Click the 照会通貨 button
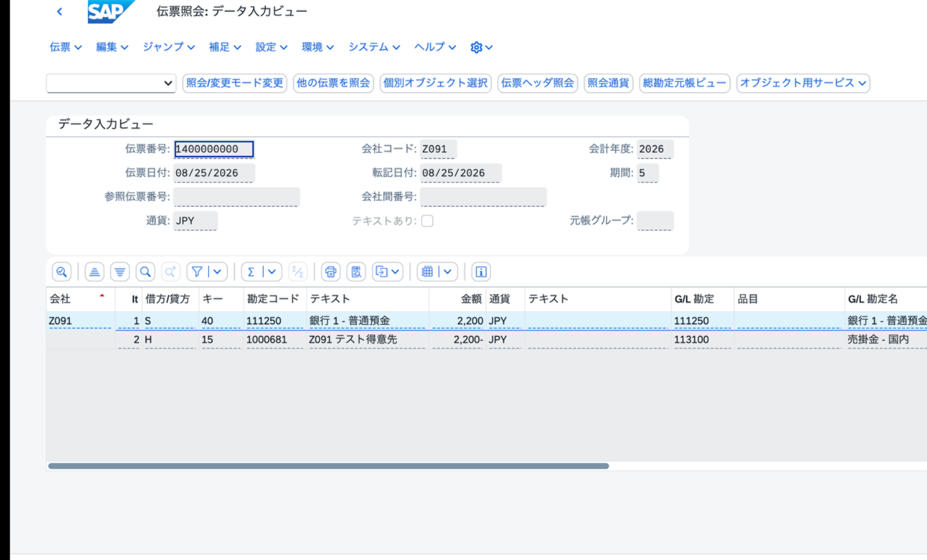Screen dimensions: 927x560 (x=608, y=83)
